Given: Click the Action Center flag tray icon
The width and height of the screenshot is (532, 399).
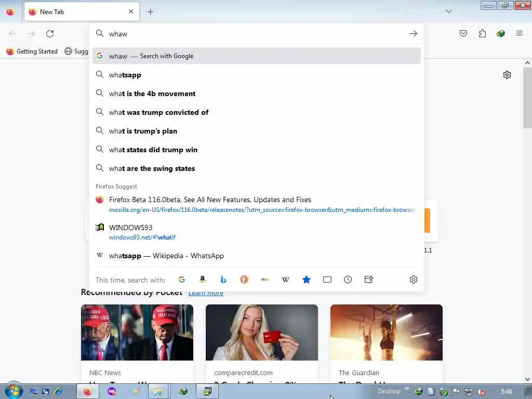Looking at the screenshot, I should (x=456, y=392).
